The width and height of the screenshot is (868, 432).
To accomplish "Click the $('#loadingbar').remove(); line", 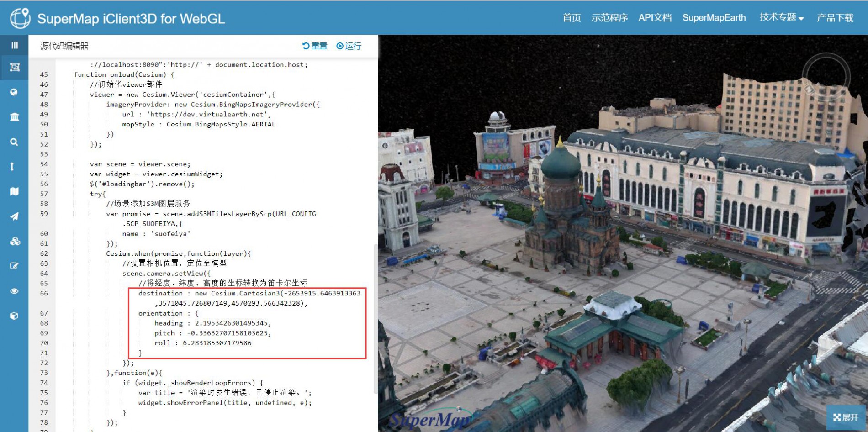I will [142, 184].
